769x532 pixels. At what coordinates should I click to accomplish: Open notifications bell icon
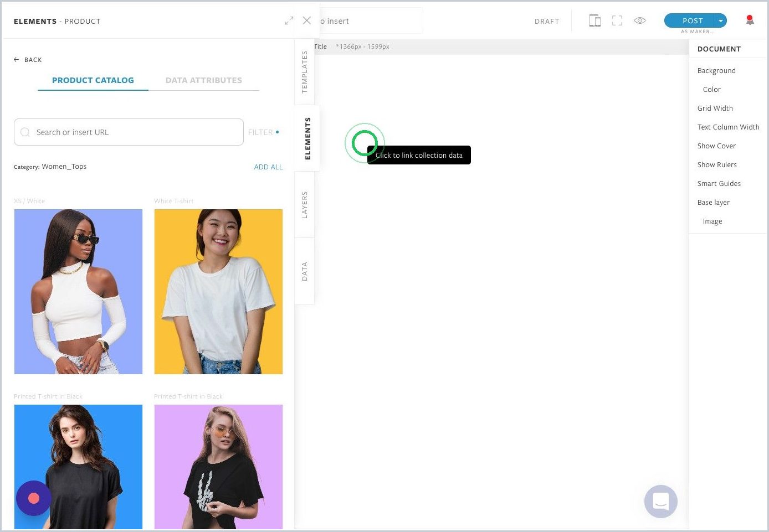[x=750, y=20]
